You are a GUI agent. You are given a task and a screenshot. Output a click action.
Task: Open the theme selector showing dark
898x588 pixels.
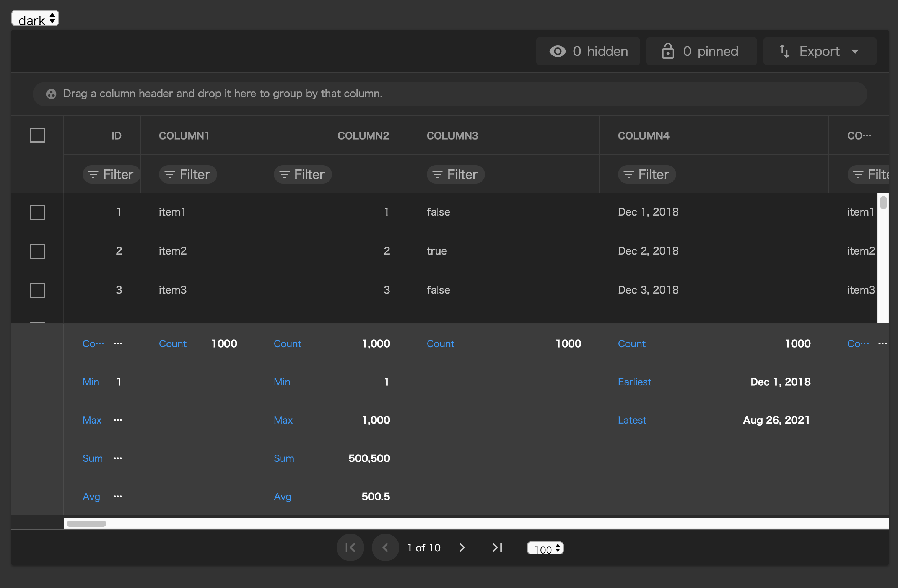pos(35,18)
